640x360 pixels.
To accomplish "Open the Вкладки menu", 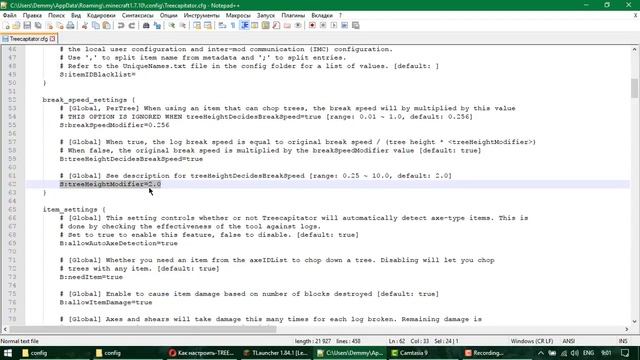I will tap(322, 15).
